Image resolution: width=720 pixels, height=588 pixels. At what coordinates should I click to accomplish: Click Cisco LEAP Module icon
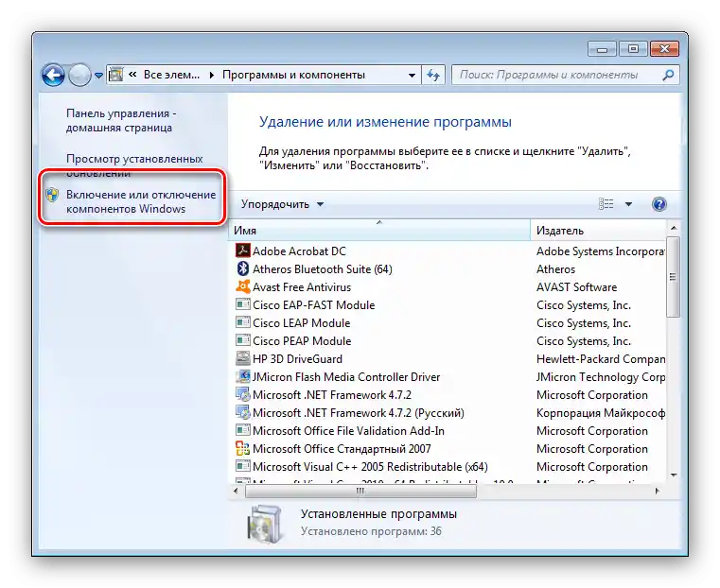(x=242, y=322)
